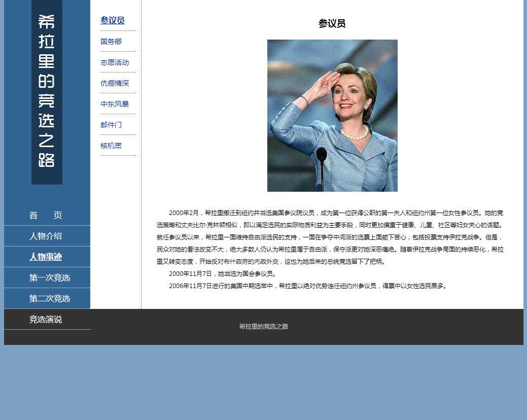Click the 国务卿 submenu link
527x420 pixels.
(111, 42)
